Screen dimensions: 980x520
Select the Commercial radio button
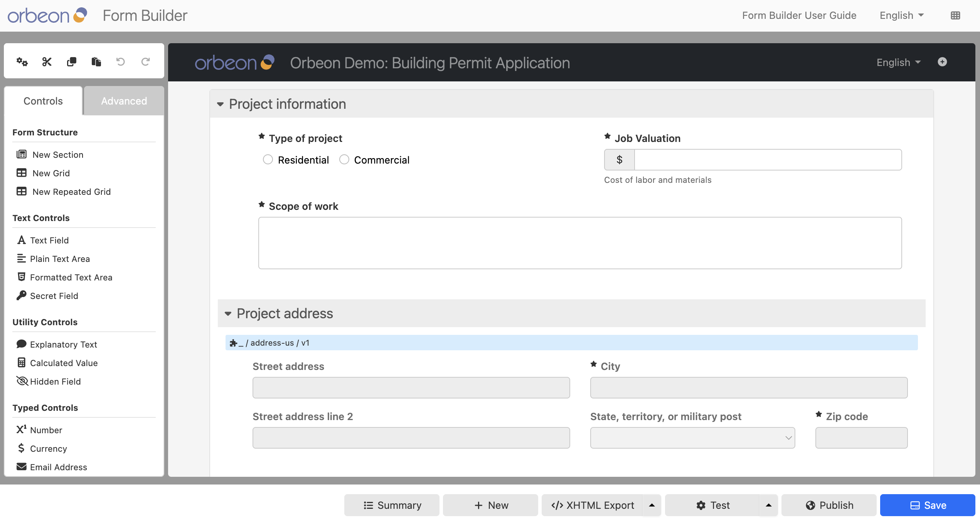(x=344, y=160)
